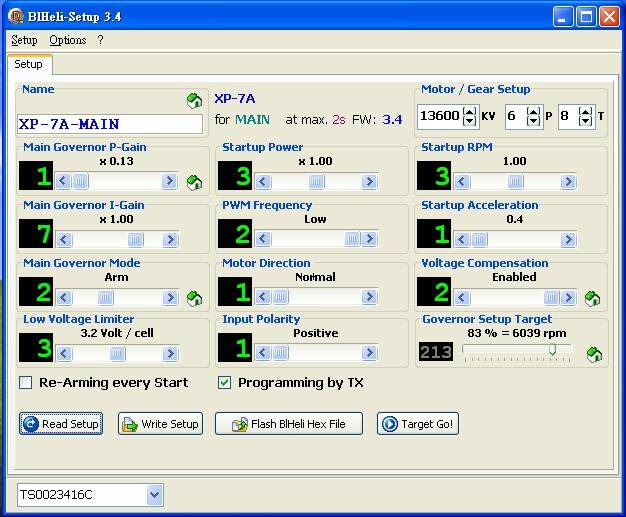Increase motor pole count P spinner
Screen dimensions: 626x517
coord(533,112)
